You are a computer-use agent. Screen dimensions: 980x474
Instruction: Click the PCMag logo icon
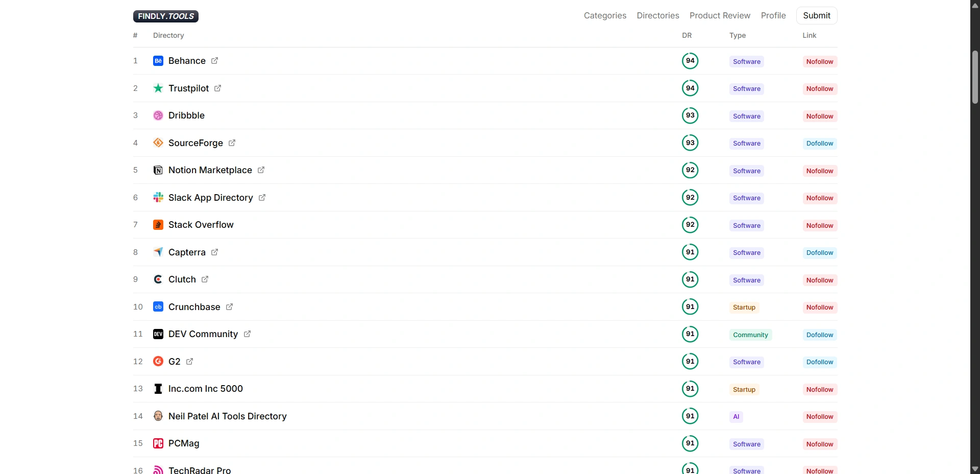(158, 443)
